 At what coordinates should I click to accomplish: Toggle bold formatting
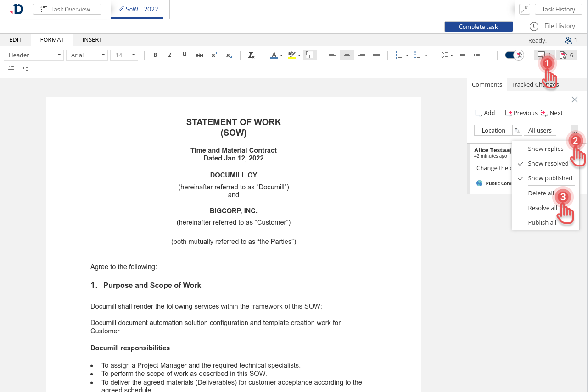coord(155,55)
